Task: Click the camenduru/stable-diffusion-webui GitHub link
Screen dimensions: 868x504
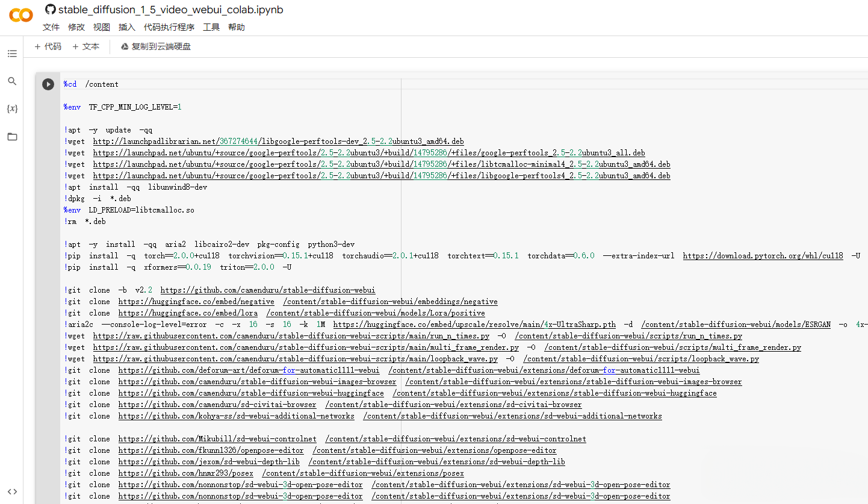Action: pyautogui.click(x=267, y=290)
